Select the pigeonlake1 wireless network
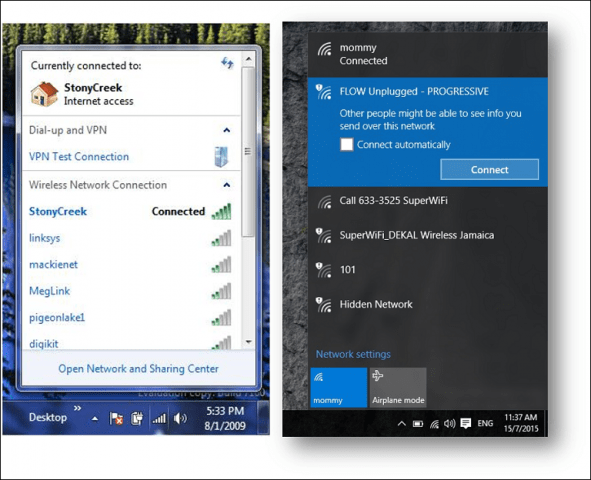This screenshot has width=591, height=480. pyautogui.click(x=130, y=318)
